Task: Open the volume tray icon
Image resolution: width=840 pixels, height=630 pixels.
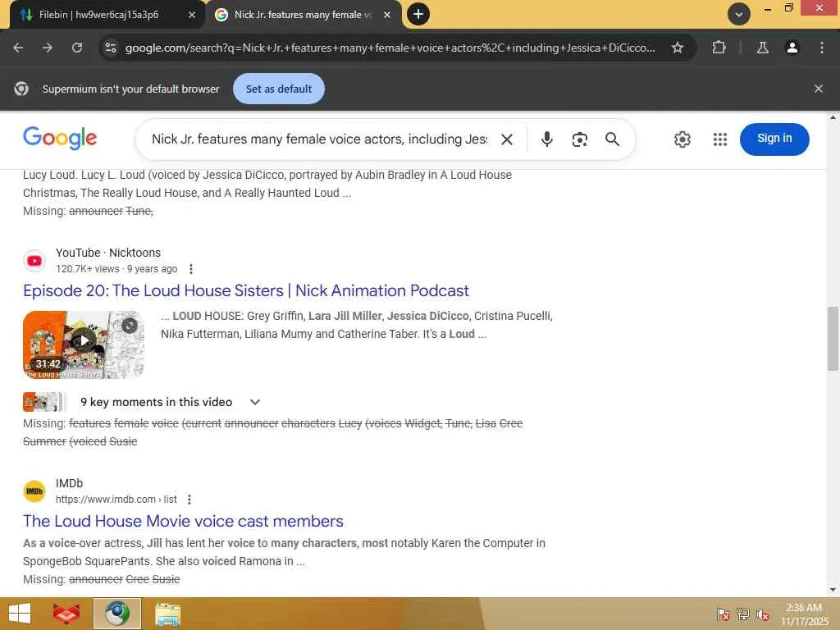Action: tap(763, 614)
